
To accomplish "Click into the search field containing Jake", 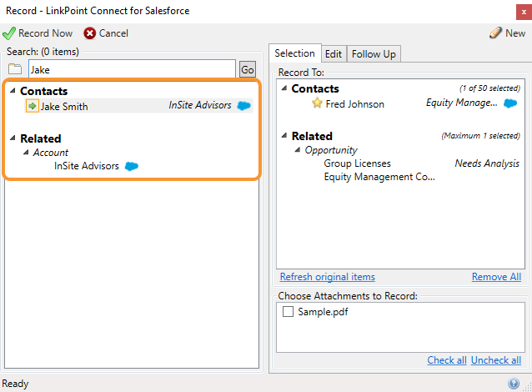I will tap(132, 69).
